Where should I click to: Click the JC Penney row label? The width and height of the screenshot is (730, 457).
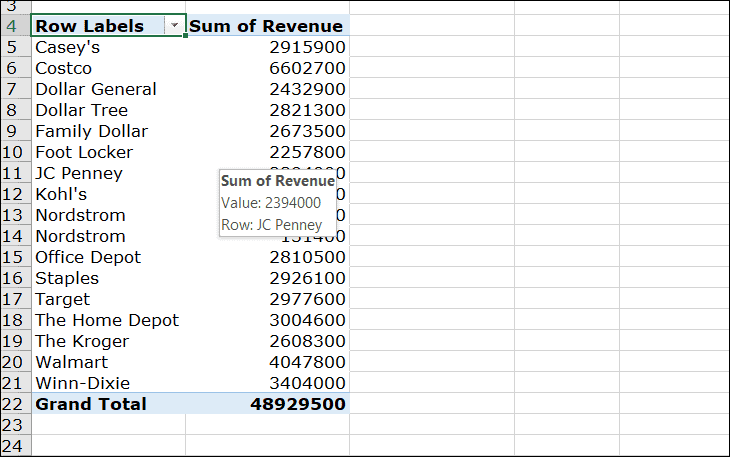[x=79, y=173]
